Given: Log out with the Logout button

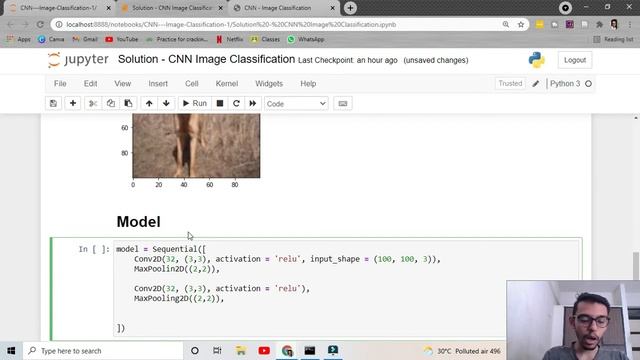Looking at the screenshot, I should click(575, 60).
